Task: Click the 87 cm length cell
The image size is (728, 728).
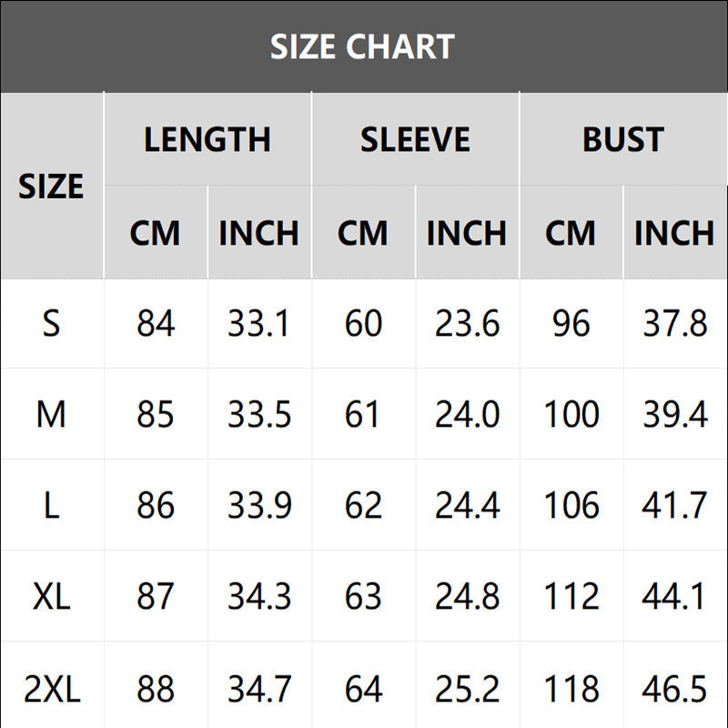Action: pyautogui.click(x=156, y=597)
